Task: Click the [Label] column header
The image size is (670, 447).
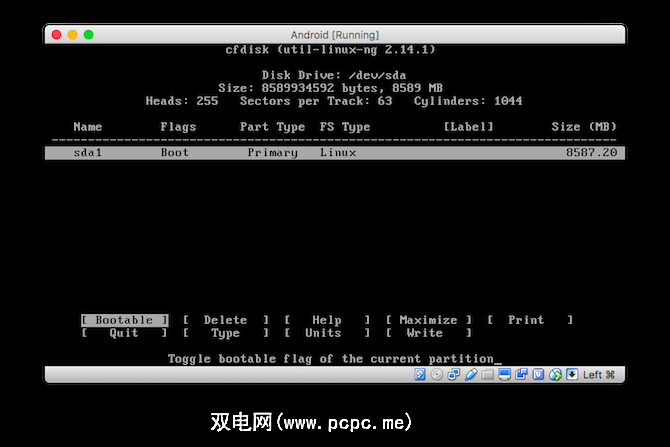Action: 468,127
